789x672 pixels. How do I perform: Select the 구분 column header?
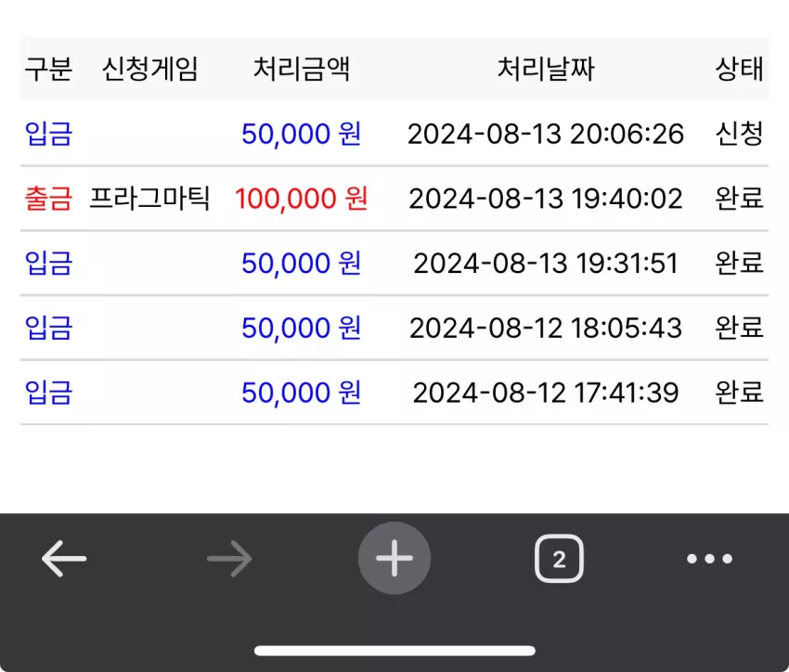pos(49,69)
